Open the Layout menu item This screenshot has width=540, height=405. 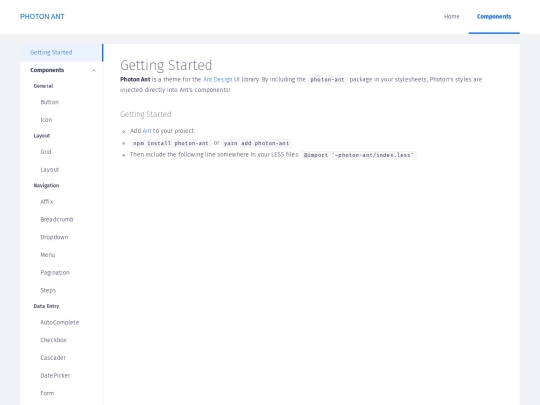[x=50, y=169]
